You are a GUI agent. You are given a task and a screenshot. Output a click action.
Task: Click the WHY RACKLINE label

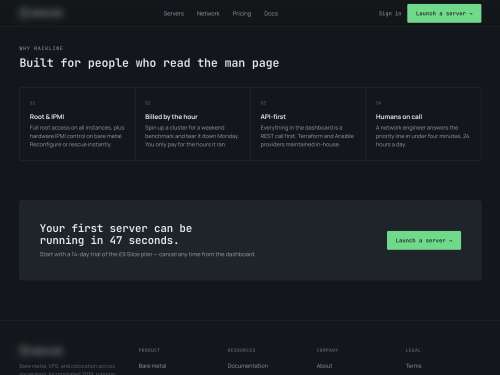[41, 48]
